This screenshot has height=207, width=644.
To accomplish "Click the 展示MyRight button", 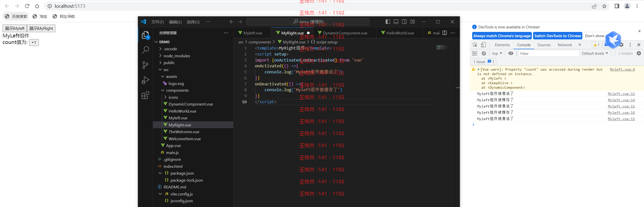I will tap(41, 28).
